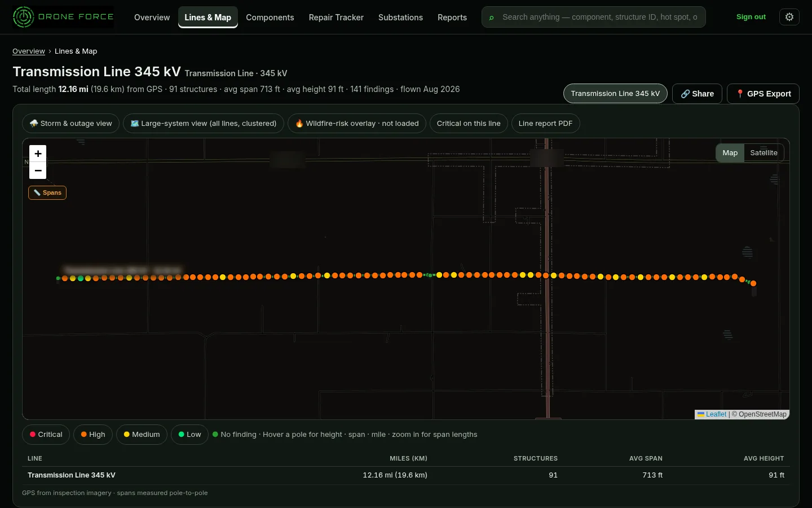Go to the Components tab

(270, 17)
